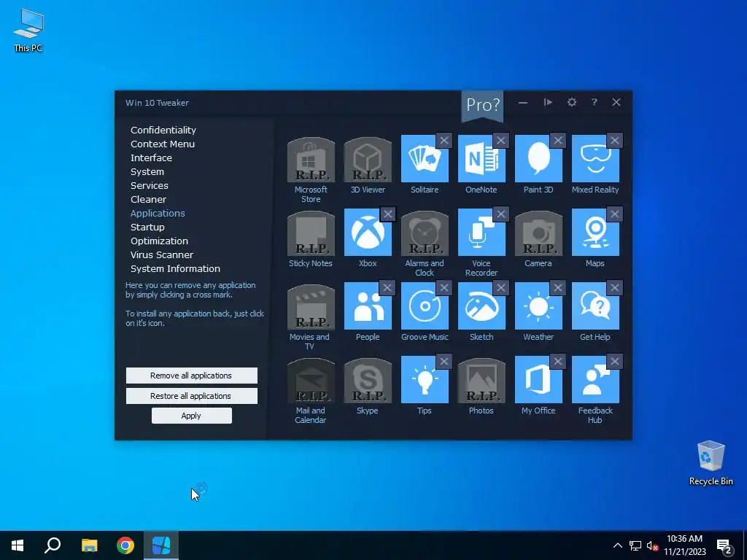The width and height of the screenshot is (747, 560).
Task: Click the Voice Recorder app tile
Action: tap(481, 233)
